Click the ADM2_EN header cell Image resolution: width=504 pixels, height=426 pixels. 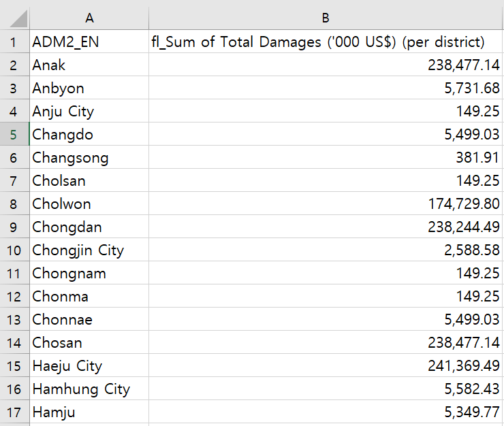[89, 42]
